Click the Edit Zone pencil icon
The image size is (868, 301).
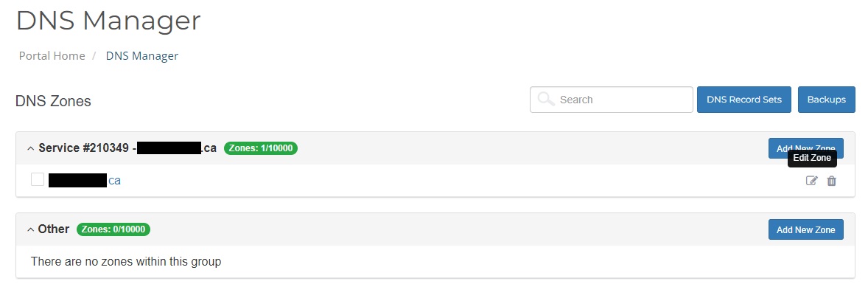(x=811, y=181)
